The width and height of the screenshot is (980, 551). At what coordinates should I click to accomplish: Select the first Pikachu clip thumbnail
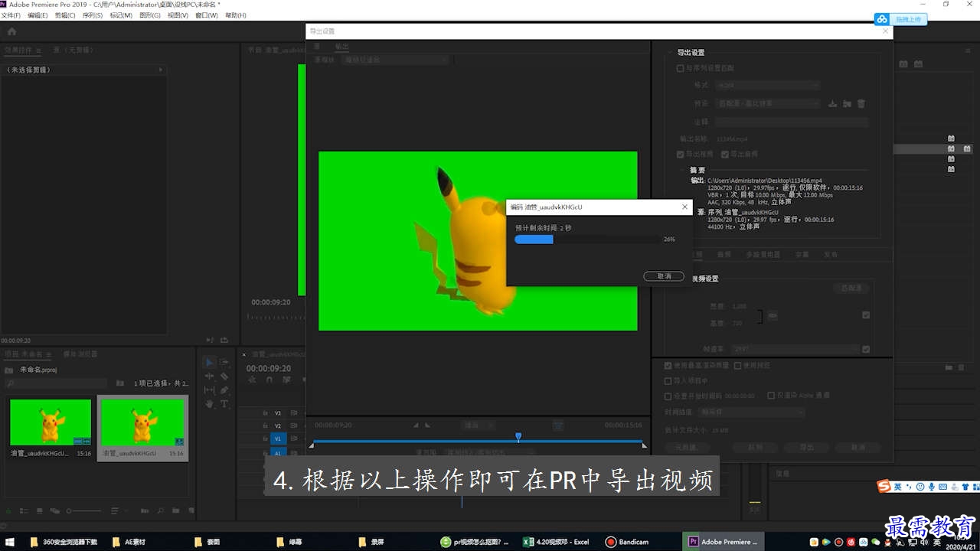[51, 422]
